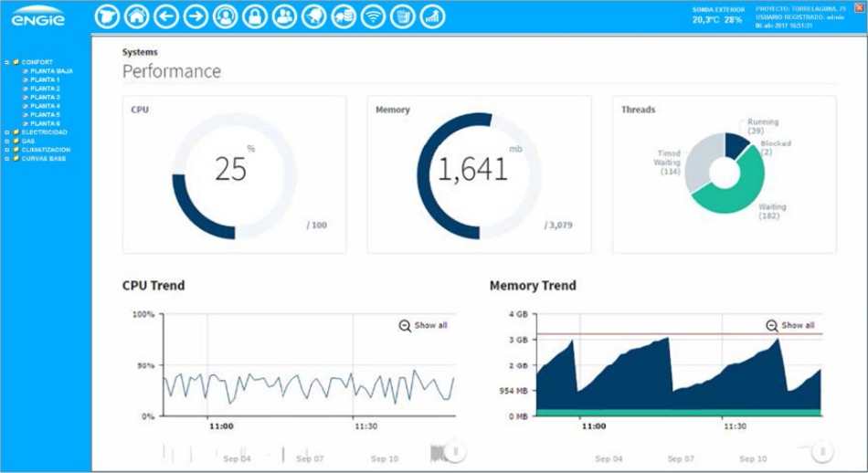Collapse the CONFORT tree folder

7,62
